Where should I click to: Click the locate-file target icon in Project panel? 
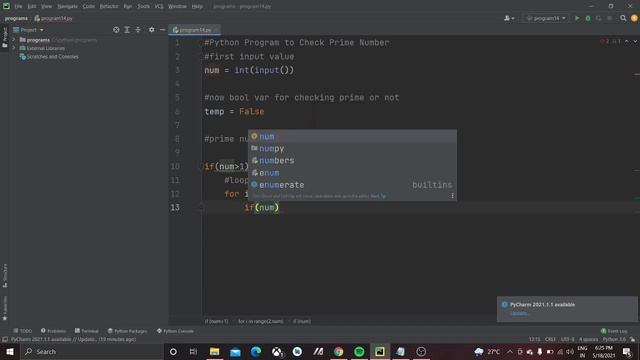[x=116, y=30]
